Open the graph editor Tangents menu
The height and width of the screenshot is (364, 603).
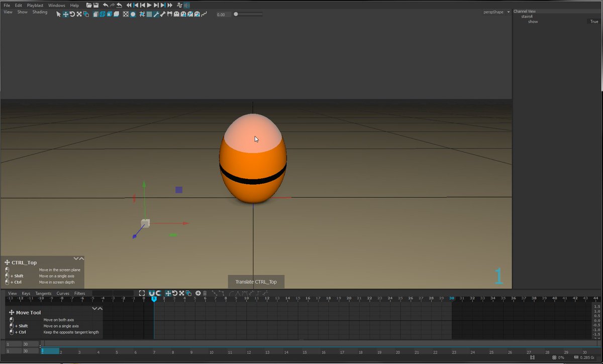pyautogui.click(x=43, y=293)
